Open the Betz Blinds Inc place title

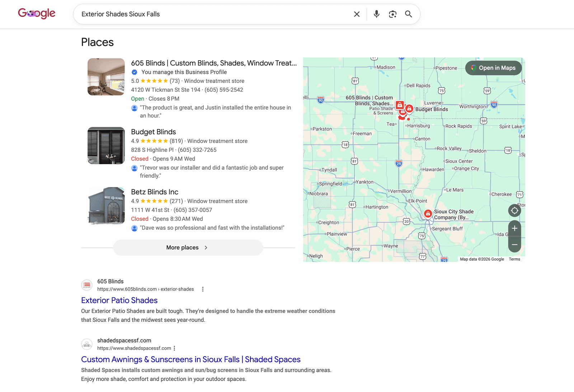pos(155,192)
